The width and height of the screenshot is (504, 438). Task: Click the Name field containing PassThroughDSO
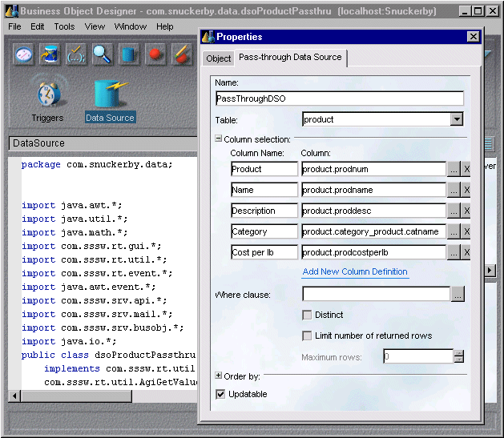(340, 98)
